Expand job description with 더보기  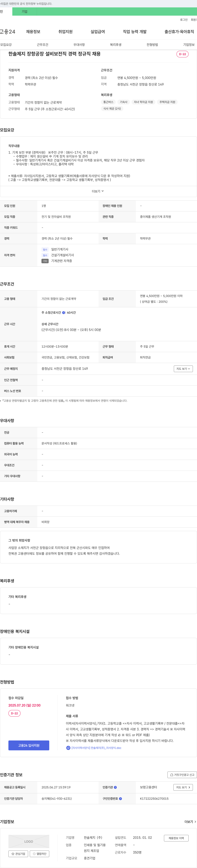click(x=98, y=191)
